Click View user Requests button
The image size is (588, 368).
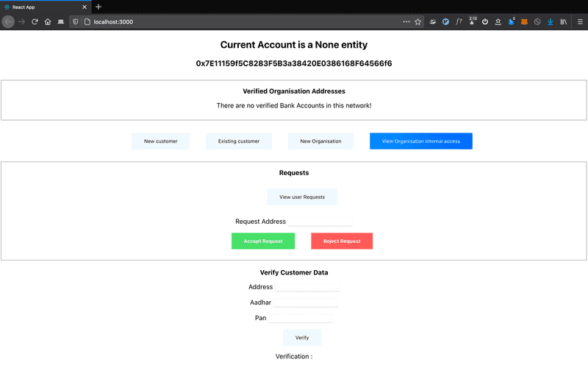click(x=302, y=197)
